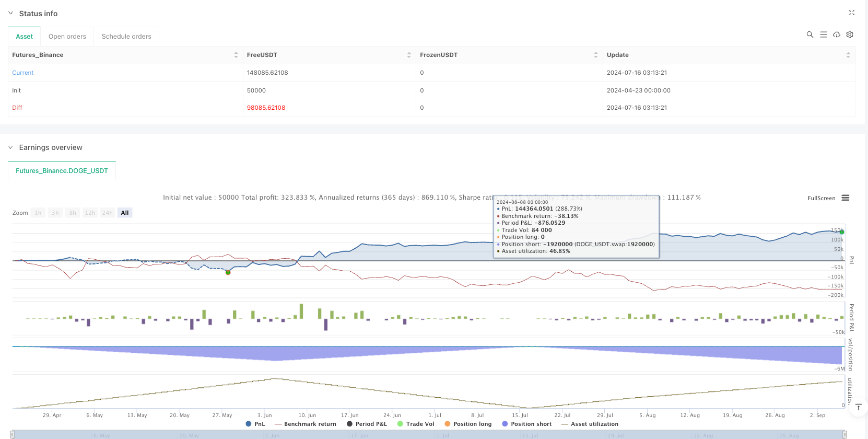Click the FullScreen chart button
The width and height of the screenshot is (868, 439).
click(x=822, y=198)
